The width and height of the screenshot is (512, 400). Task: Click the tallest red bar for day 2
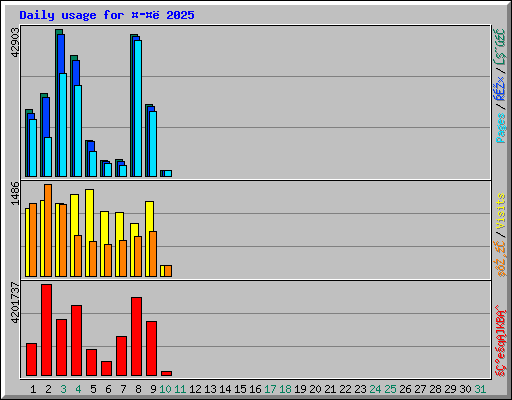[47, 330]
